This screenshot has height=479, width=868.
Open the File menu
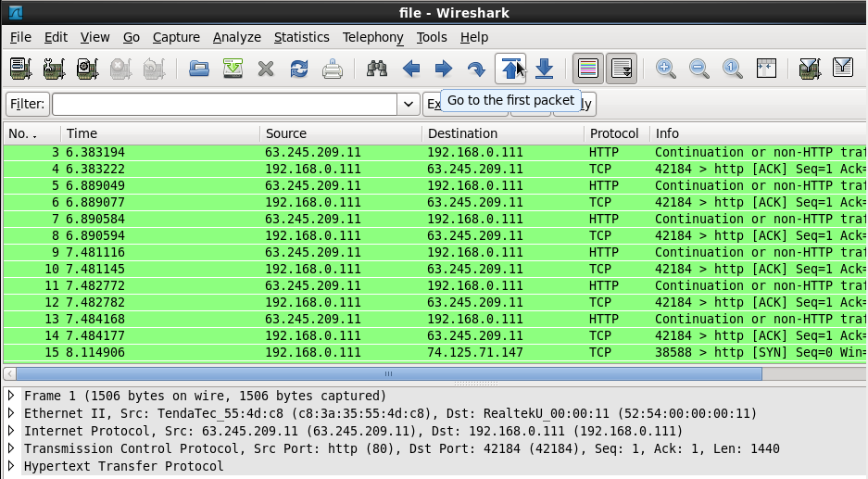coord(20,37)
